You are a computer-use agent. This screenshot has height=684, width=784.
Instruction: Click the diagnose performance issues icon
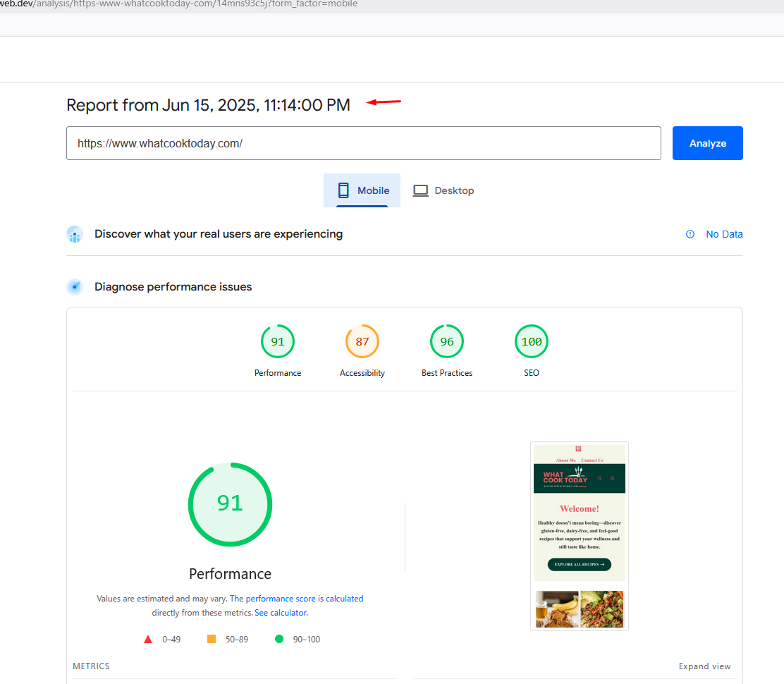click(x=75, y=287)
